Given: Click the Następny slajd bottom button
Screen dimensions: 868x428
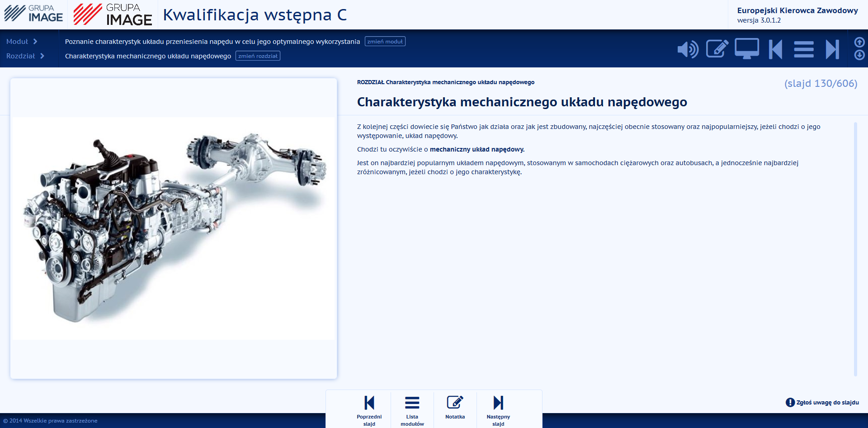Looking at the screenshot, I should point(498,410).
